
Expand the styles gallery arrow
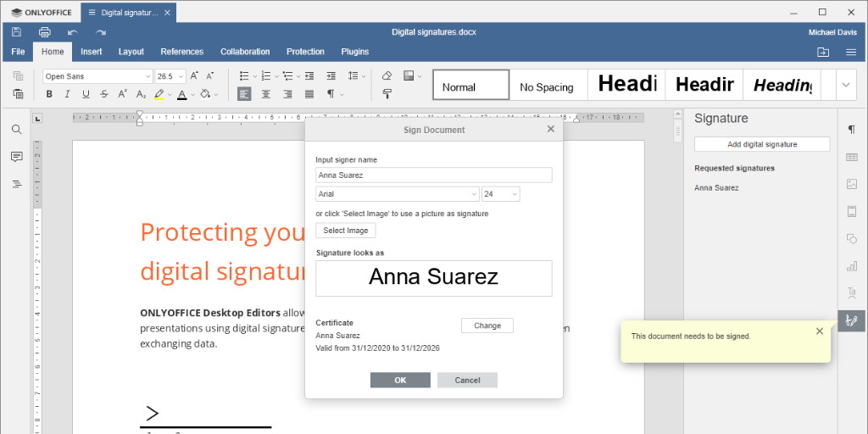tap(846, 85)
